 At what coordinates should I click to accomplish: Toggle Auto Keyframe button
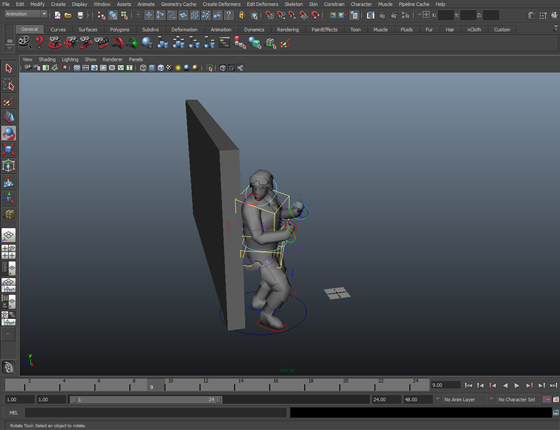(546, 399)
